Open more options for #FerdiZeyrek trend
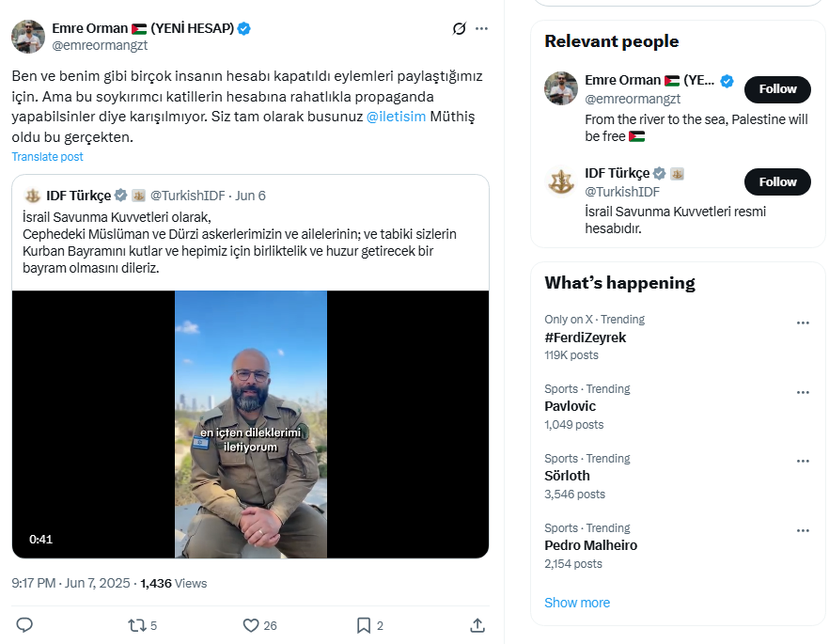 (x=803, y=323)
